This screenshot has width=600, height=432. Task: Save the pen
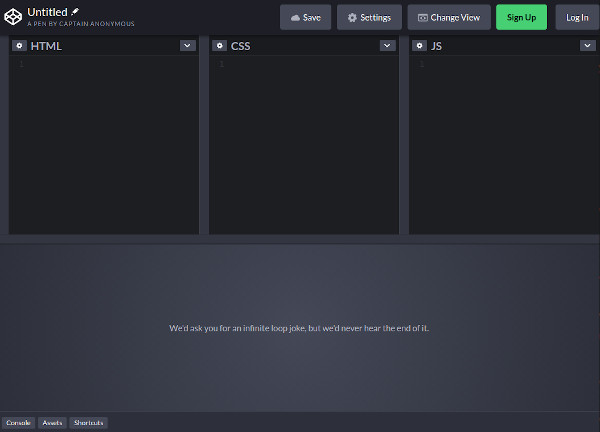pyautogui.click(x=305, y=17)
